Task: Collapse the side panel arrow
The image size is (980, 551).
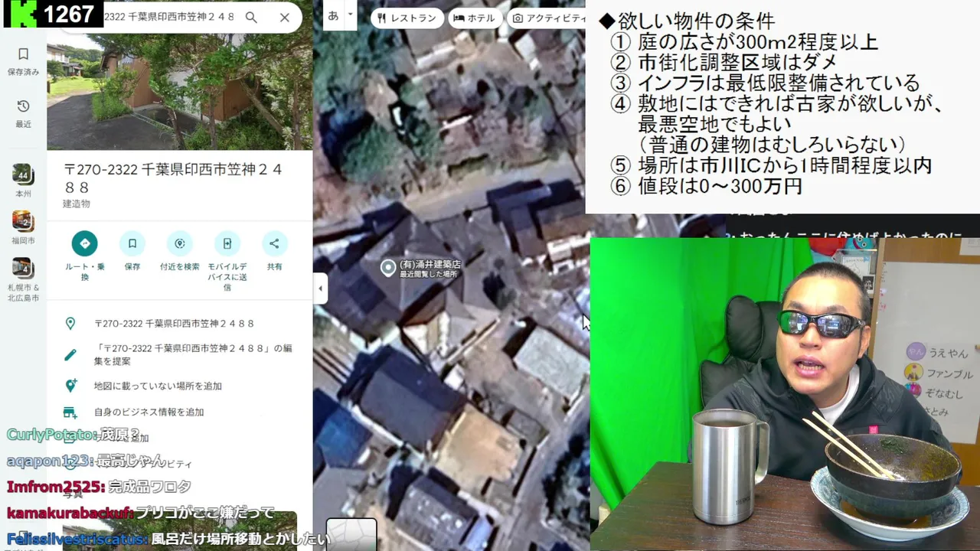Action: coord(320,289)
